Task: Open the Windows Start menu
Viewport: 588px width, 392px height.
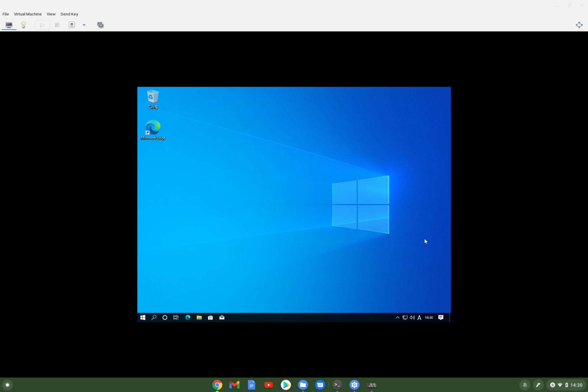Action: (x=143, y=317)
